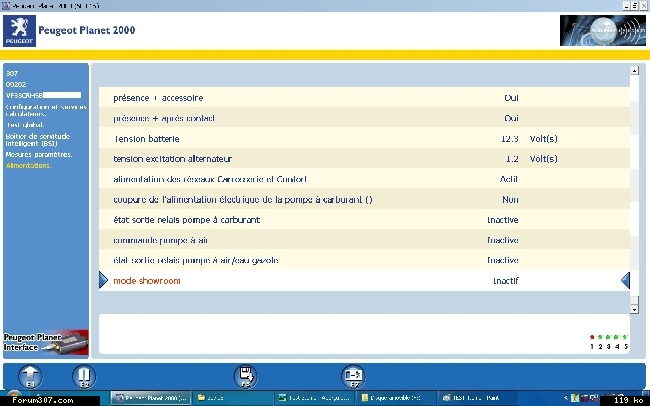
Task: Select the 307 entry in the sidebar
Action: [x=12, y=73]
